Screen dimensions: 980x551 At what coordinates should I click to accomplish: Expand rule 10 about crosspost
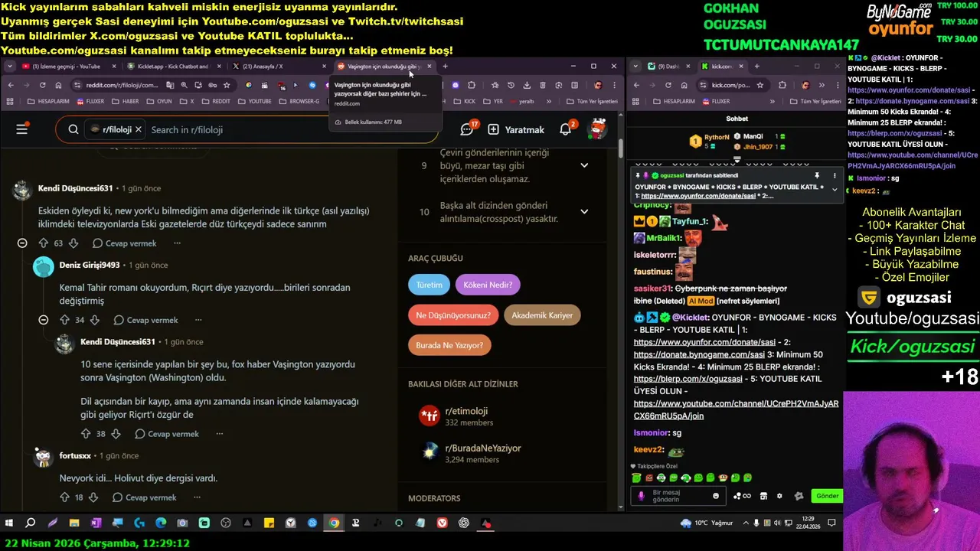(x=584, y=212)
